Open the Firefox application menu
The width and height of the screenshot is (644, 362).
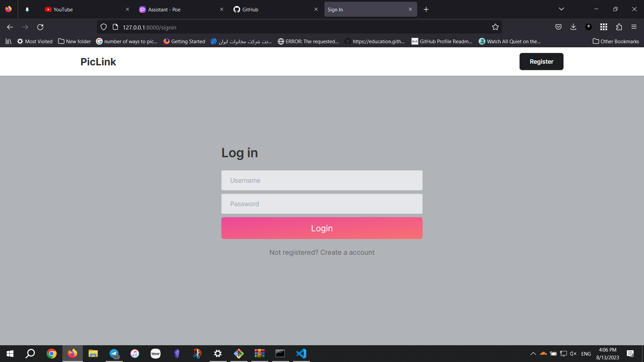pyautogui.click(x=634, y=27)
